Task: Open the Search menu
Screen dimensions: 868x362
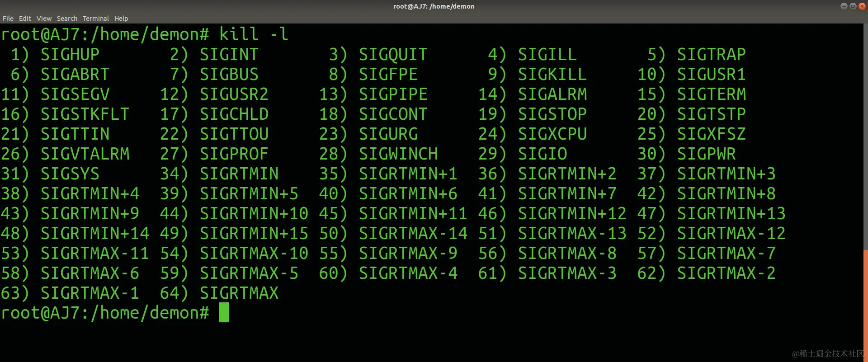Action: pos(67,19)
